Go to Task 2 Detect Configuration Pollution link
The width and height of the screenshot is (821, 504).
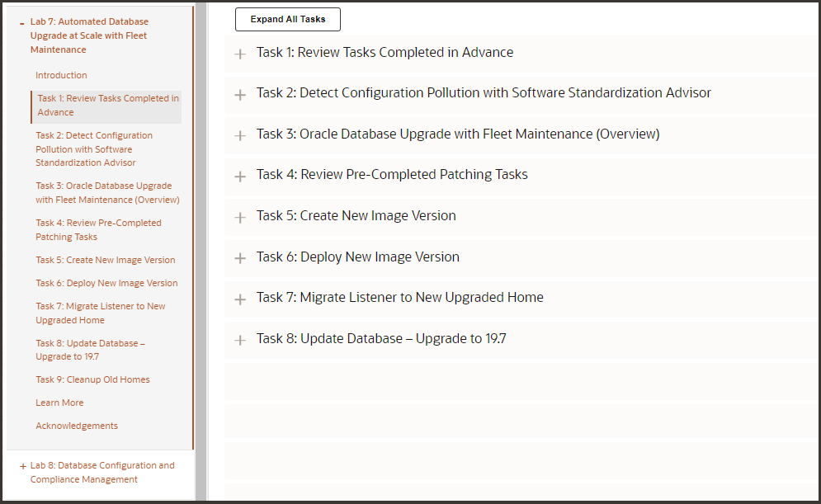coord(94,149)
